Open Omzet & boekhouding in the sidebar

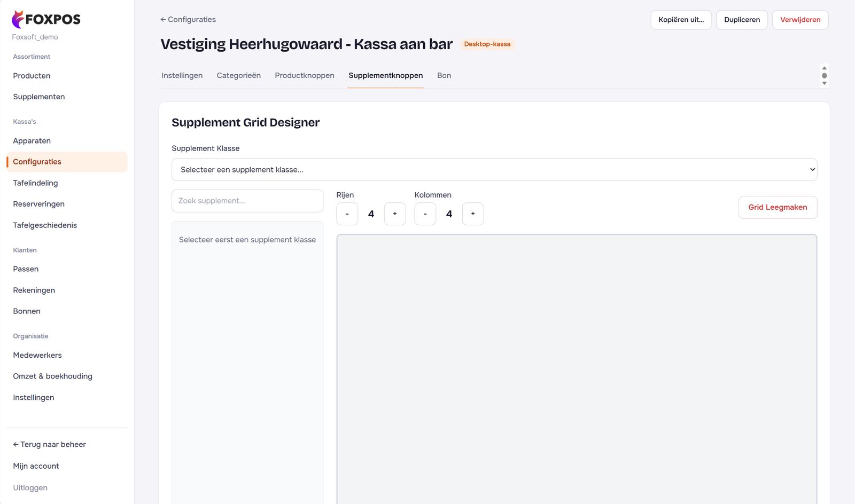(67, 376)
